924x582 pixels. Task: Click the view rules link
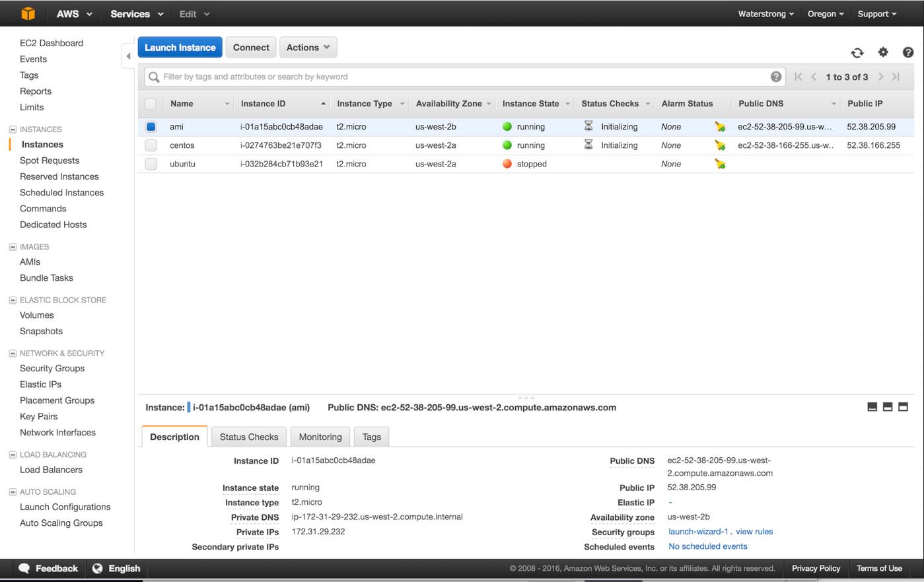pos(754,532)
